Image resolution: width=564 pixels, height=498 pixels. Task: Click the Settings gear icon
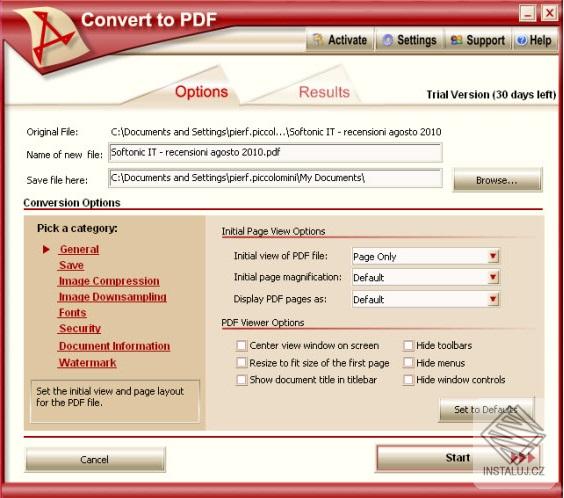pos(388,40)
